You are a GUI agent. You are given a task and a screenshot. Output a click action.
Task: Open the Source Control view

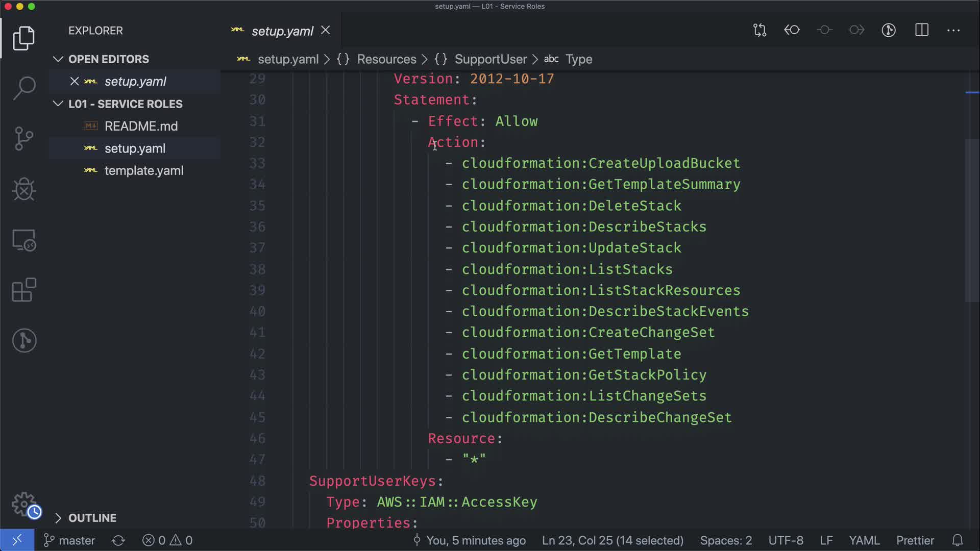[24, 138]
